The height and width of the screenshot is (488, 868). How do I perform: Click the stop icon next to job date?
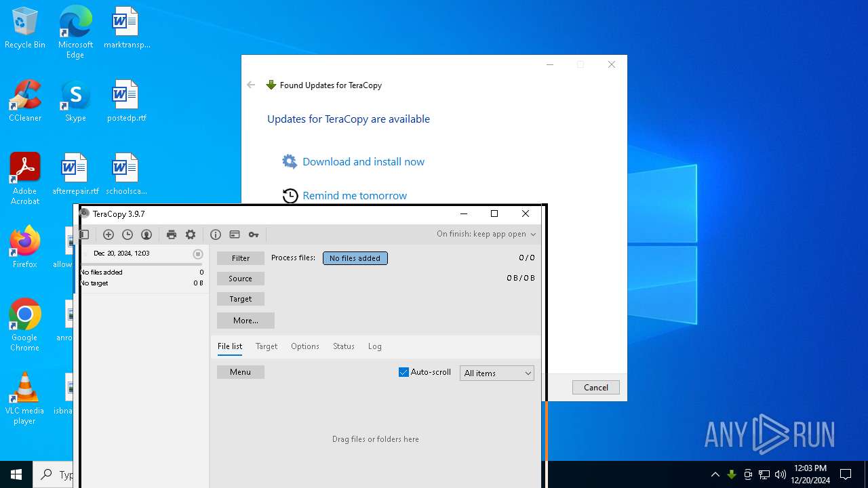198,254
